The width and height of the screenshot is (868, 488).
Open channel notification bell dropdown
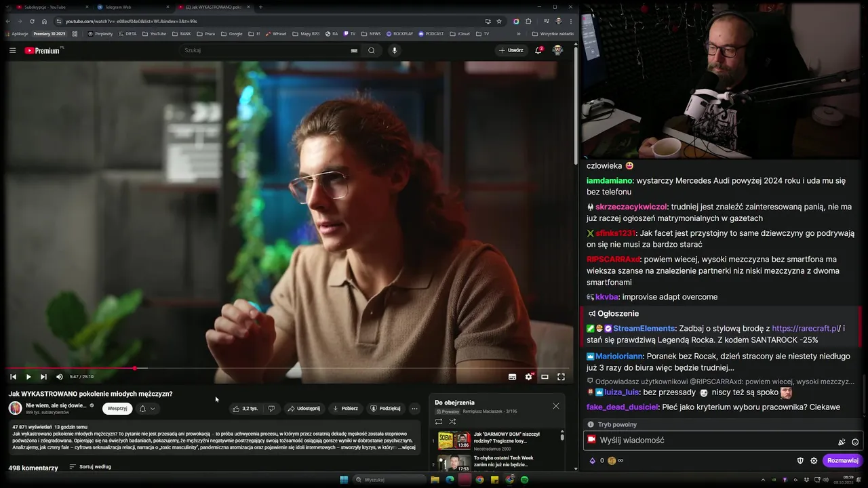[147, 409]
